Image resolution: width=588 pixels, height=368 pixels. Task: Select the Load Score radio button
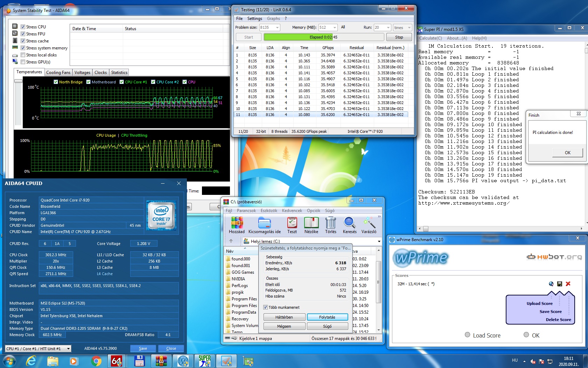tap(467, 335)
